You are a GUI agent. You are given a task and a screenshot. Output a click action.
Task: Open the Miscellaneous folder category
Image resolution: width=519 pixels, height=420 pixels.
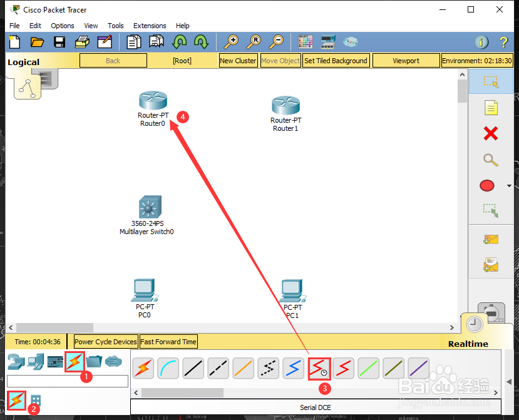95,361
